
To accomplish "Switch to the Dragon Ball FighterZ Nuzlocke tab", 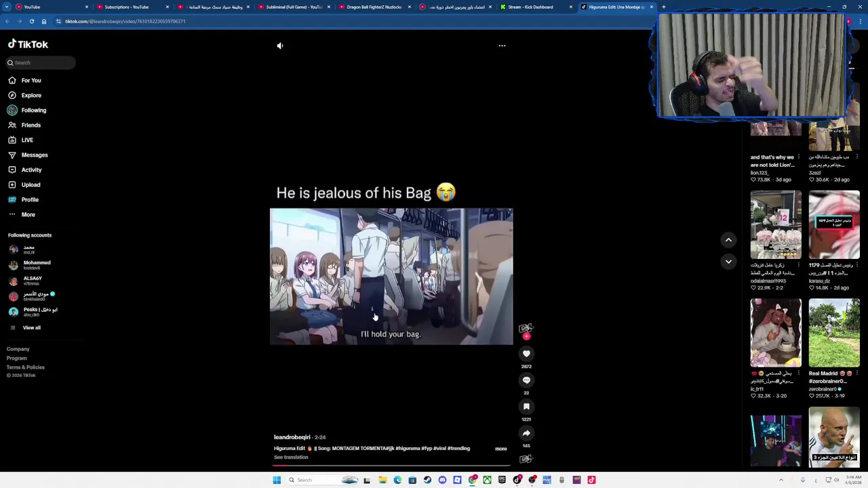I will coord(374,7).
